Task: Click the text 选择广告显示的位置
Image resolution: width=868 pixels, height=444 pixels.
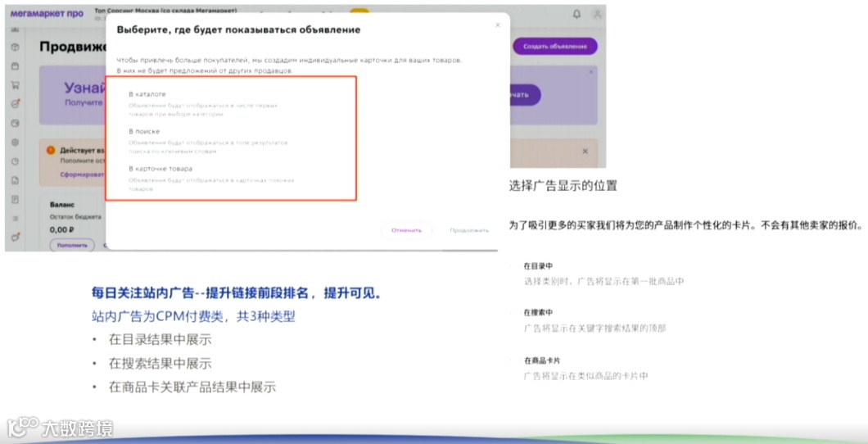Action: pos(563,186)
